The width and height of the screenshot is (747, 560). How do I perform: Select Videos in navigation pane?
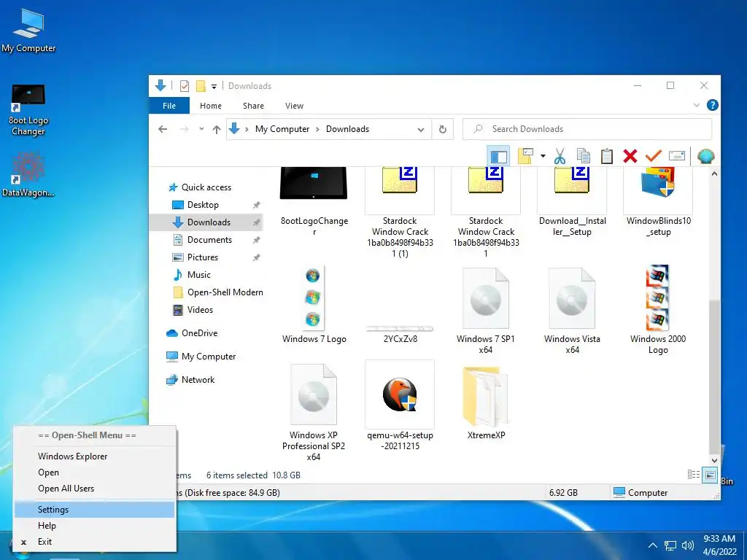tap(200, 309)
